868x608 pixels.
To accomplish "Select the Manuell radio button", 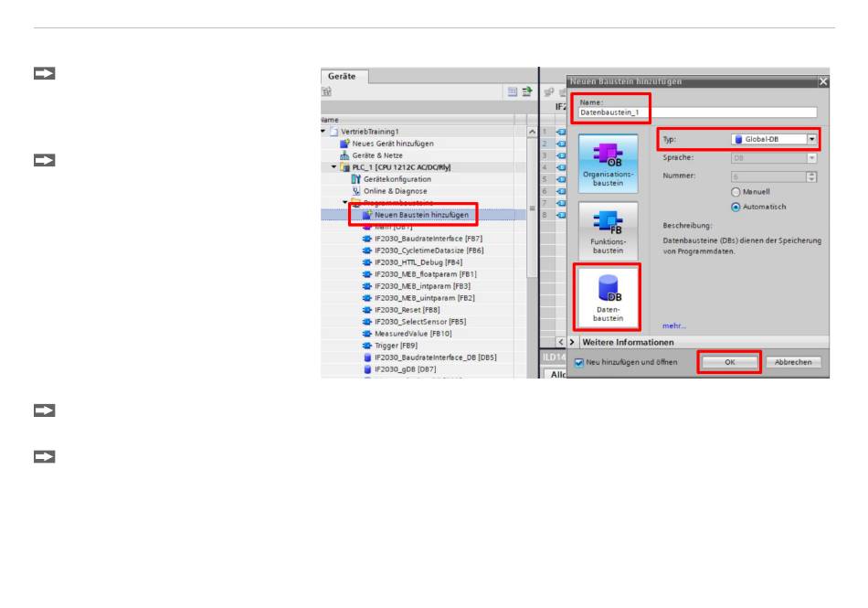I will [x=736, y=192].
